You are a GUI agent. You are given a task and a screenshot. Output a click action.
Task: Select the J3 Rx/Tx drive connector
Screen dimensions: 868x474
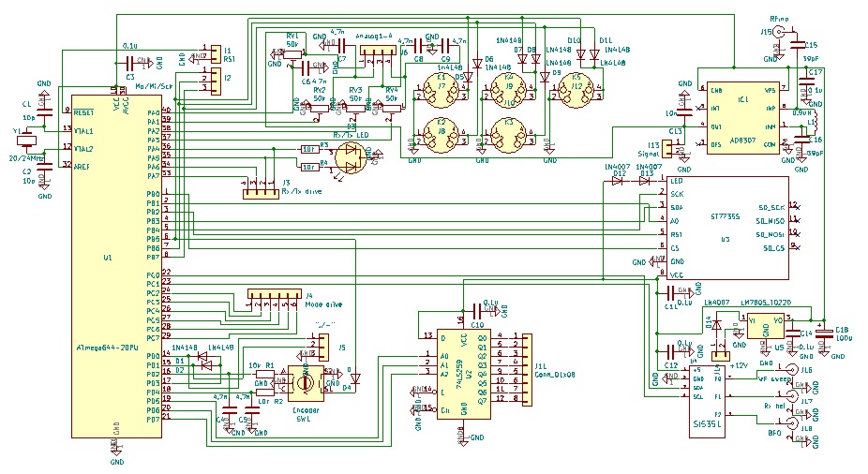[262, 192]
